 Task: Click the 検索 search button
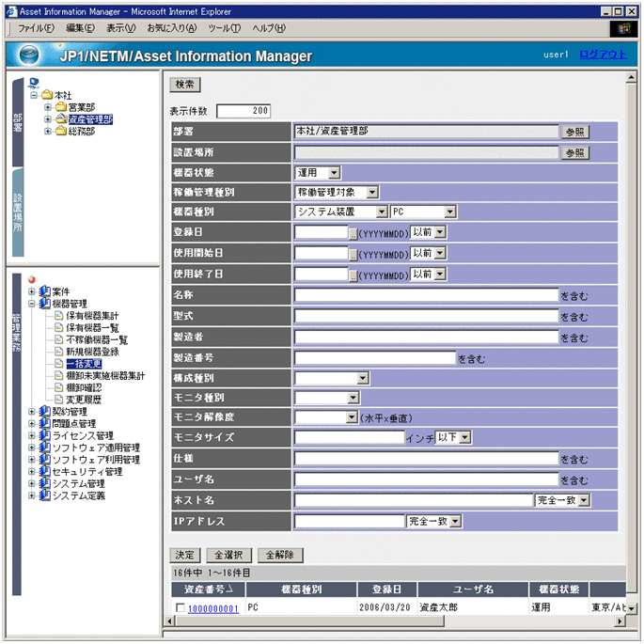click(185, 85)
